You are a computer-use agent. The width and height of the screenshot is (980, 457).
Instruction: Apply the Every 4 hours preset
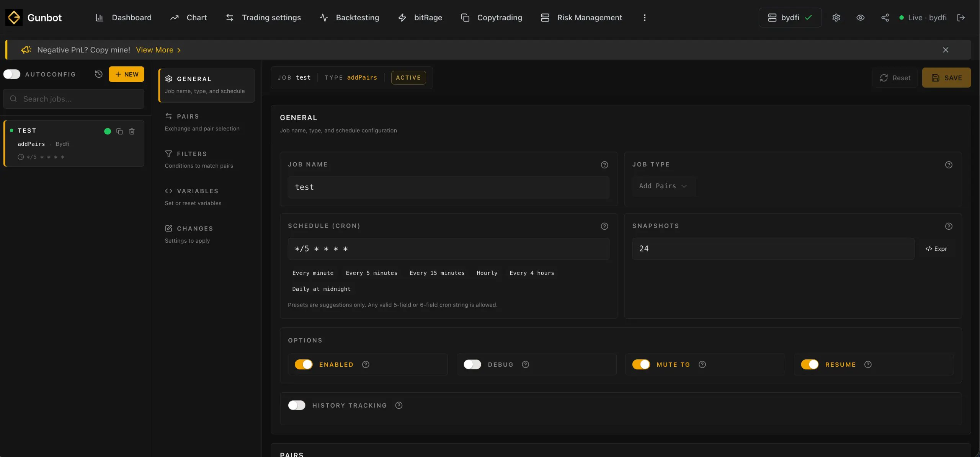point(532,273)
